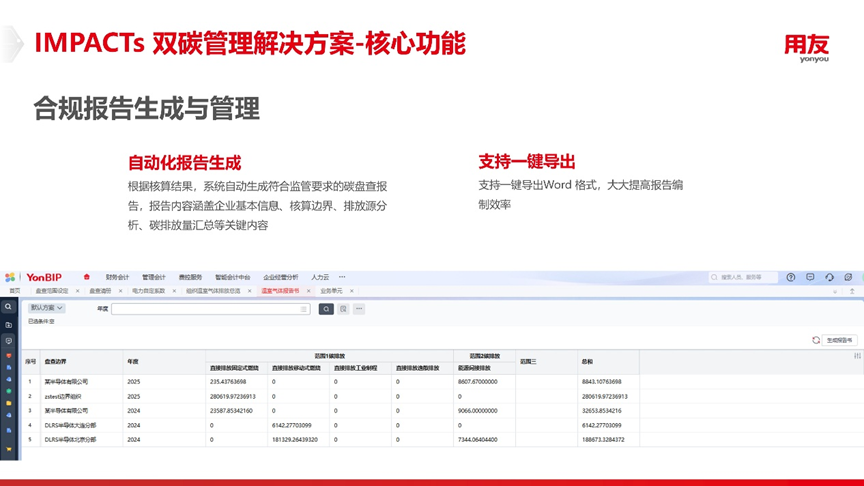The width and height of the screenshot is (864, 486).
Task: Click the list icon inside the 年度 input
Action: [304, 309]
